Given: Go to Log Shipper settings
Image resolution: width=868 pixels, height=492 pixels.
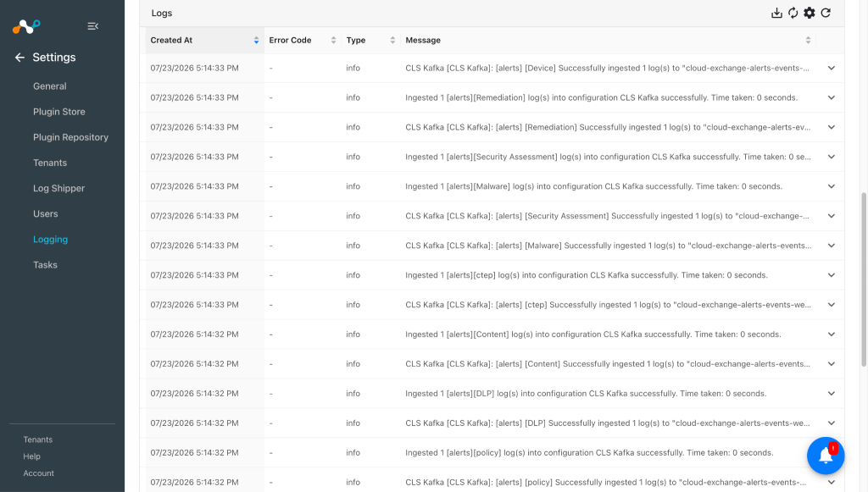Looking at the screenshot, I should (x=58, y=189).
